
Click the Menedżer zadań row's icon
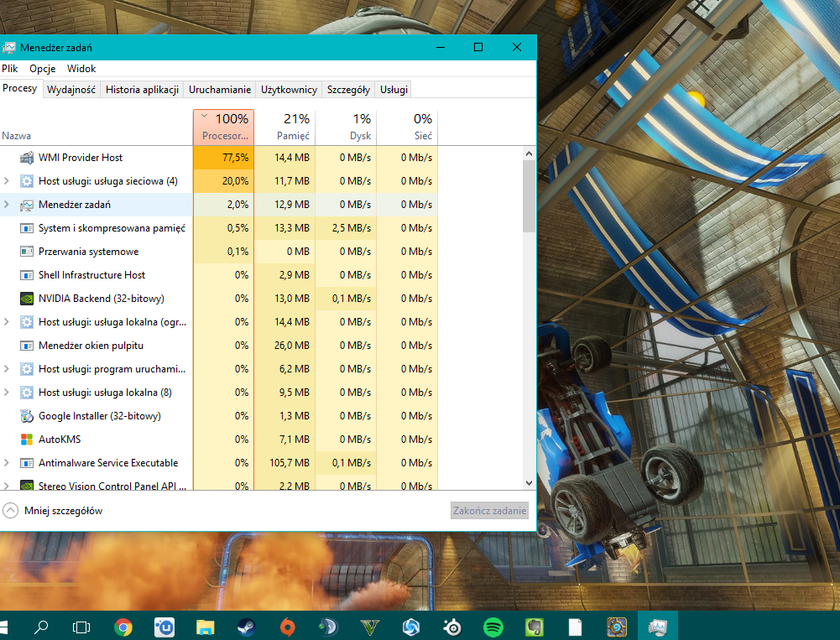(x=26, y=205)
